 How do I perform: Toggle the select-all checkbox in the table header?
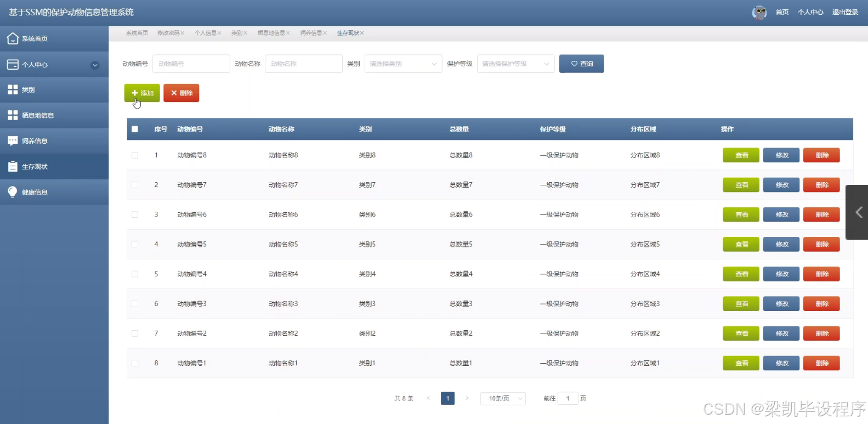pos(135,129)
